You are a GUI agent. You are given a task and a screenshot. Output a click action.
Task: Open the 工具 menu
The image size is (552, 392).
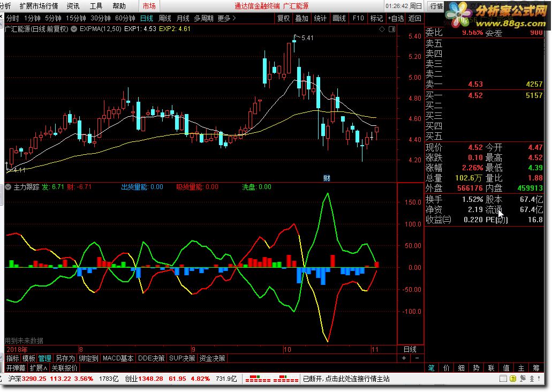pos(96,6)
